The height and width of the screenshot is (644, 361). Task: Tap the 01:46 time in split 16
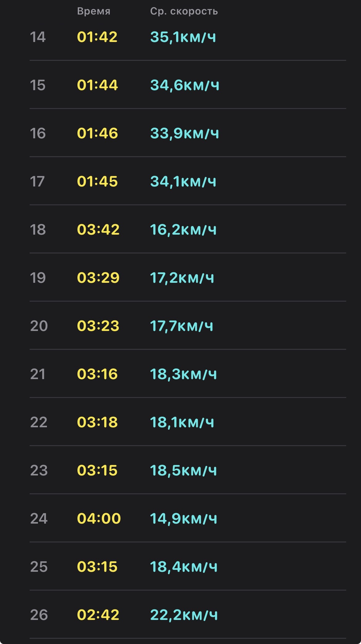point(97,133)
